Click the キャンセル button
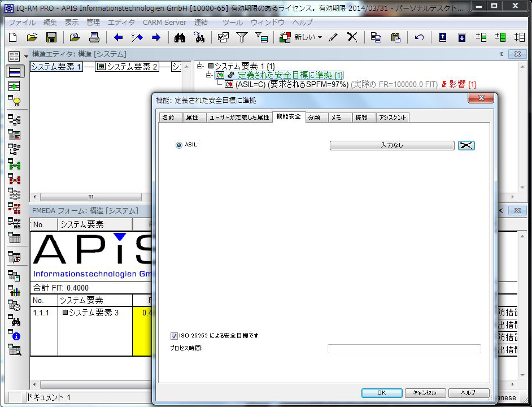 tap(425, 393)
